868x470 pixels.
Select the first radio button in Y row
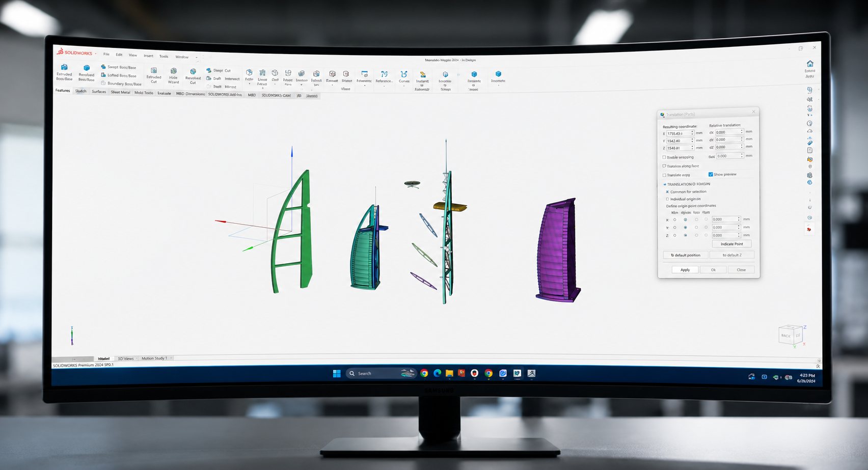[674, 227]
